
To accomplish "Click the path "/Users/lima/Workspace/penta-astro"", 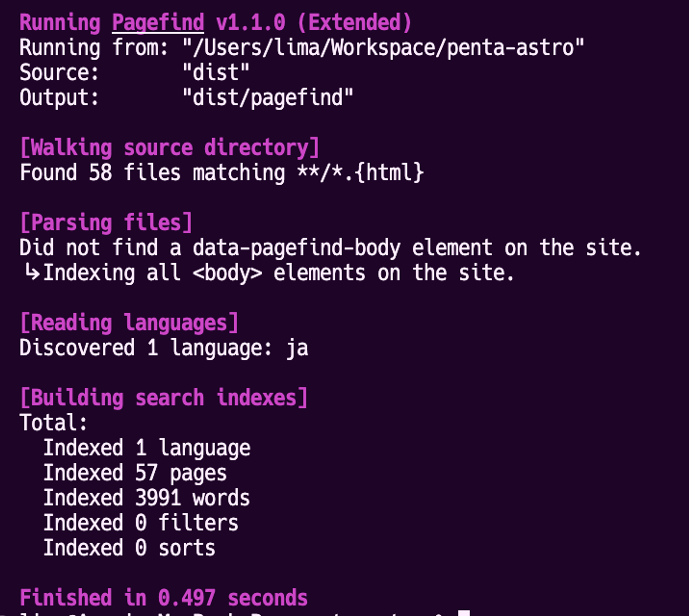I will [x=383, y=48].
